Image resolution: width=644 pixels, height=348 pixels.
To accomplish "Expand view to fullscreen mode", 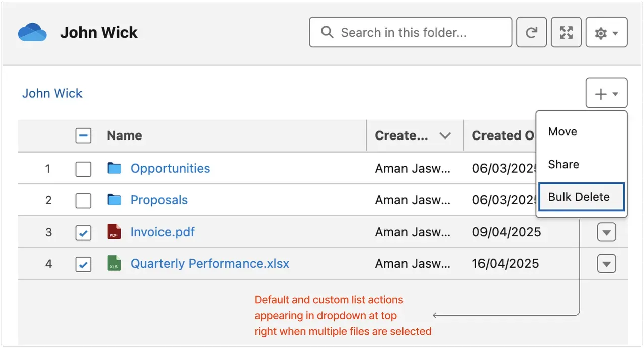I will pos(566,32).
